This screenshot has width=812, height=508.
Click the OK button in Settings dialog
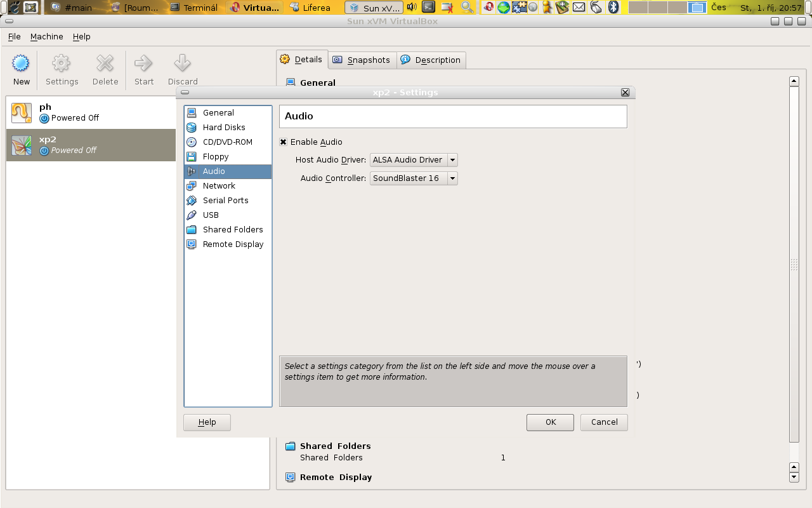[x=551, y=422]
